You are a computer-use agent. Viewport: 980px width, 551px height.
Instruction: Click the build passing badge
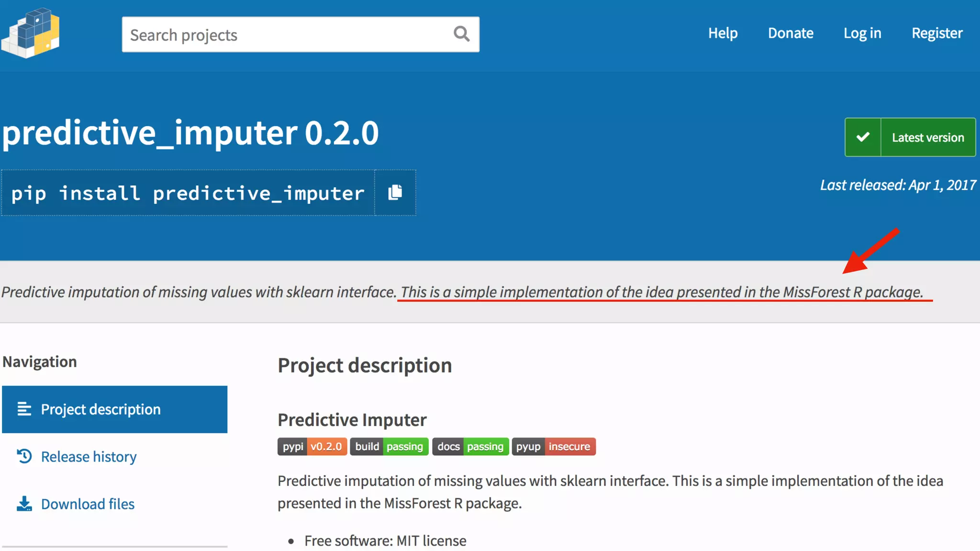389,446
